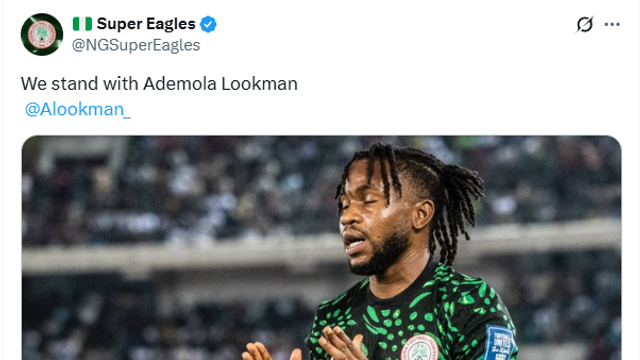Click the clapping hands in the photo
This screenshot has width=640, height=360.
tap(310, 347)
